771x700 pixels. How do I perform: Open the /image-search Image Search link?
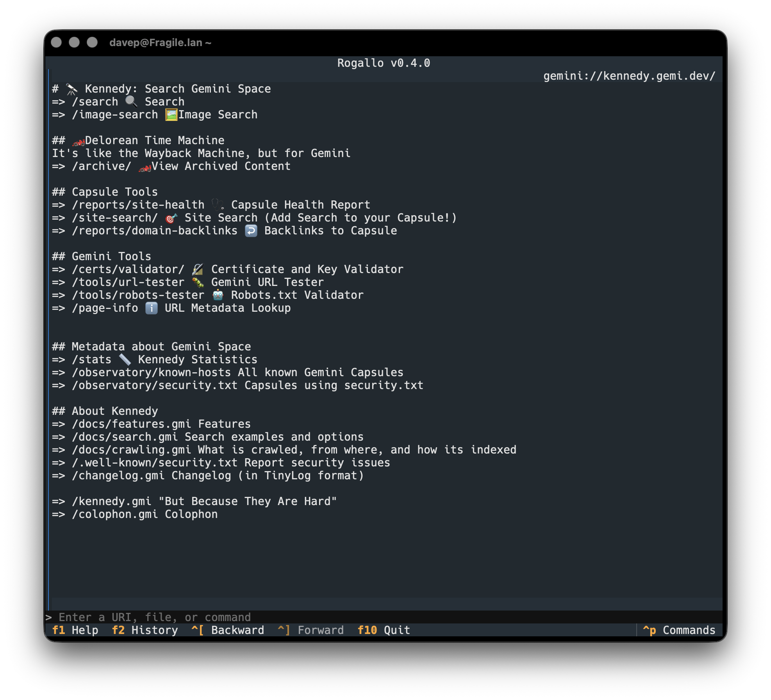[155, 115]
